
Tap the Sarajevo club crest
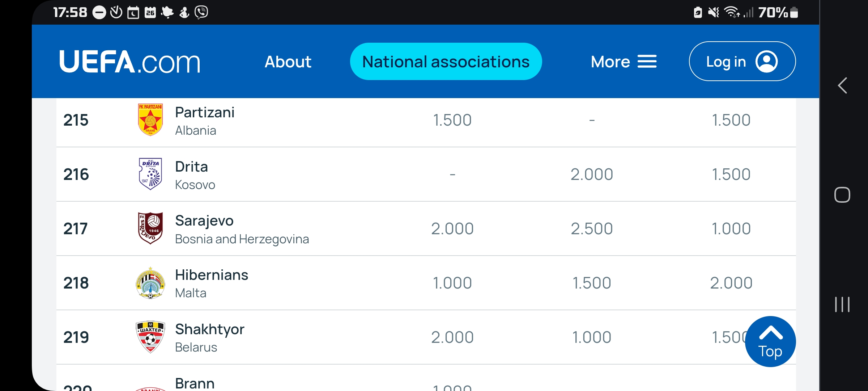tap(150, 228)
